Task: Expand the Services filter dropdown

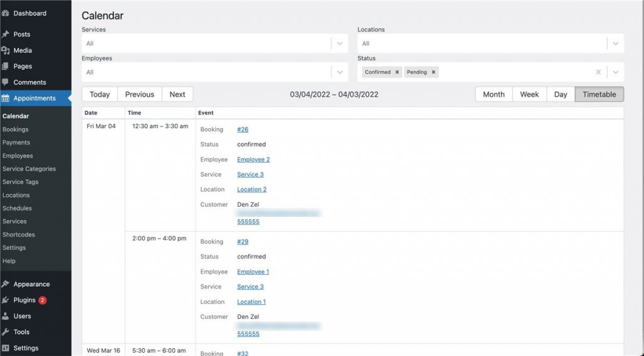Action: tap(340, 43)
